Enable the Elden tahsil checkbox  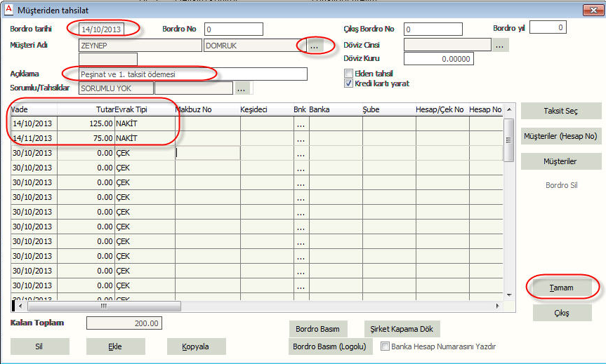coord(348,73)
